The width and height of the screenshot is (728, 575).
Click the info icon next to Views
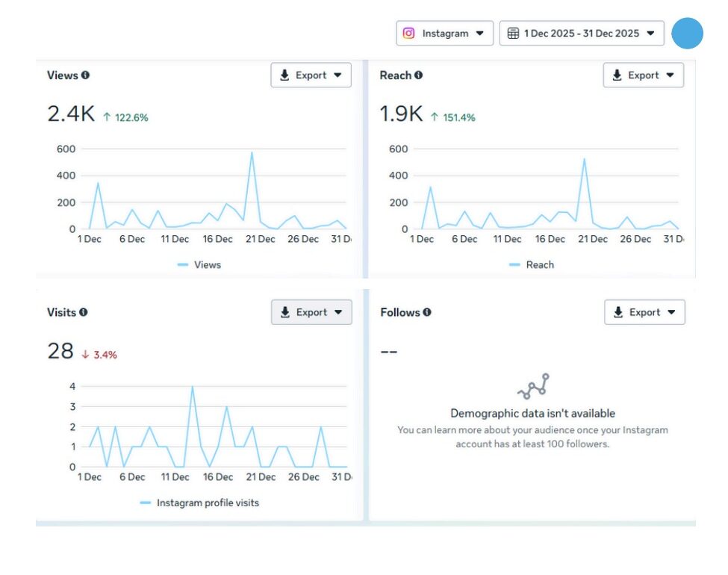[85, 75]
